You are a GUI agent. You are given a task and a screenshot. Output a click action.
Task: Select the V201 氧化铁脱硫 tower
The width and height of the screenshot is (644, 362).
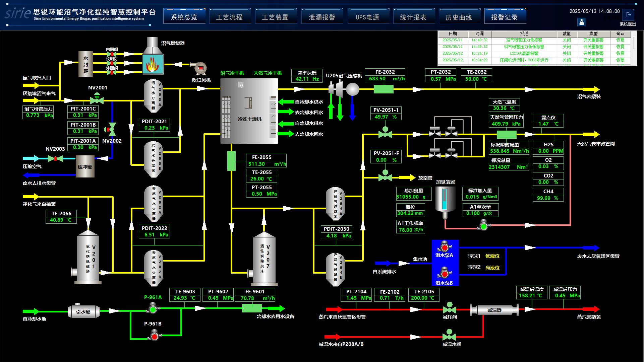[88, 257]
